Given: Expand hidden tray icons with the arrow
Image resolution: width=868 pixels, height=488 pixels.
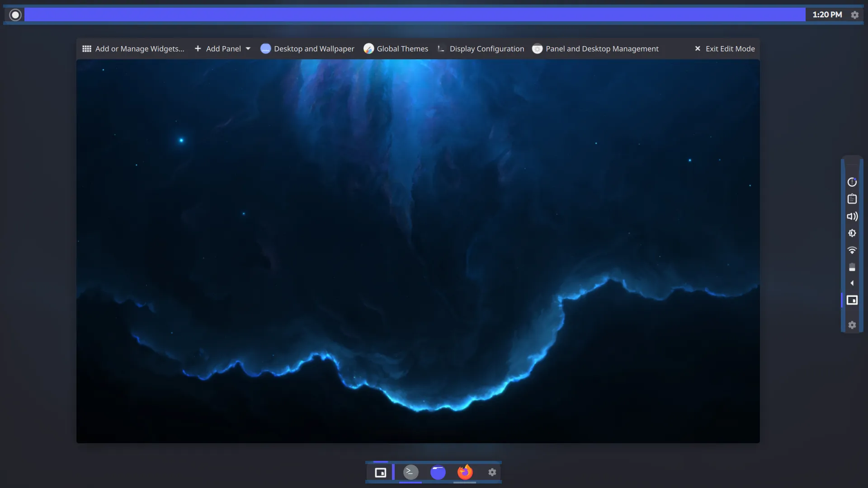Looking at the screenshot, I should (x=852, y=283).
